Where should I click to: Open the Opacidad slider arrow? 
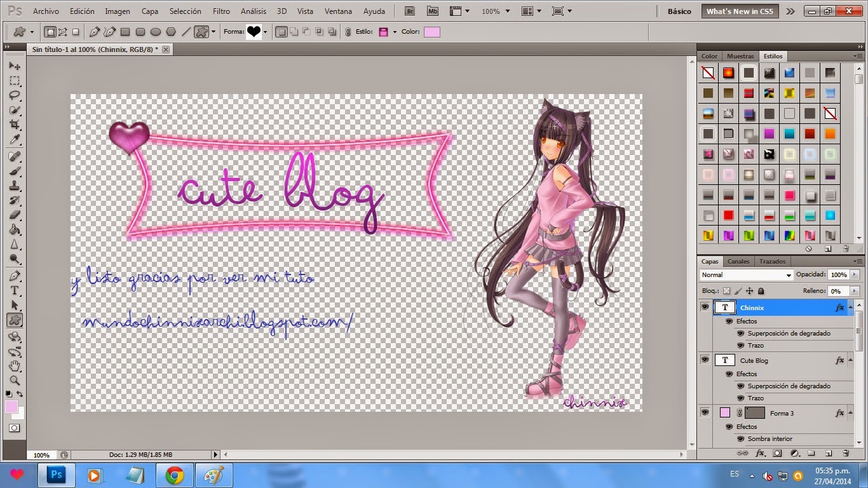click(855, 275)
